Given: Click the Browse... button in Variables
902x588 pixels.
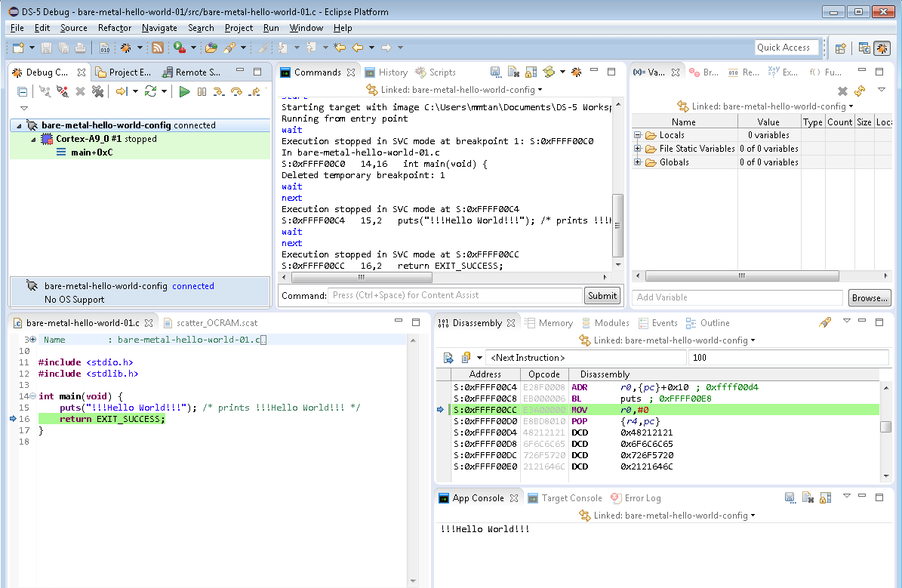Looking at the screenshot, I should (x=870, y=298).
